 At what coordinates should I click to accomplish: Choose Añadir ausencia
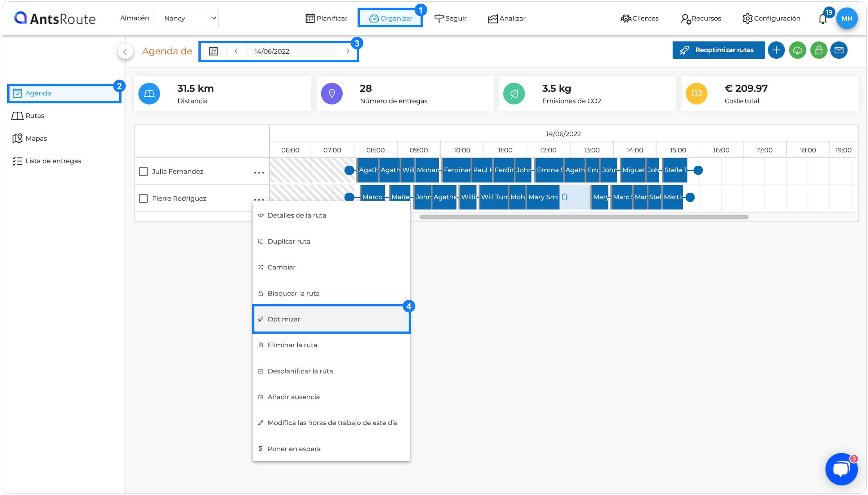click(x=331, y=397)
